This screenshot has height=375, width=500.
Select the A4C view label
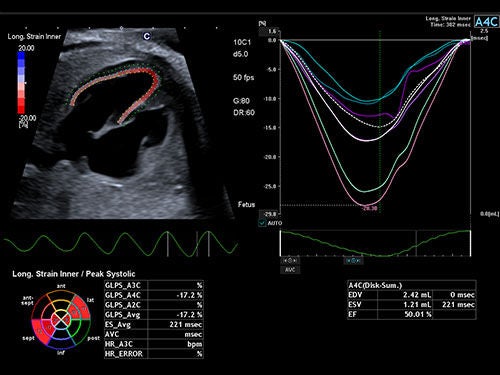(486, 22)
